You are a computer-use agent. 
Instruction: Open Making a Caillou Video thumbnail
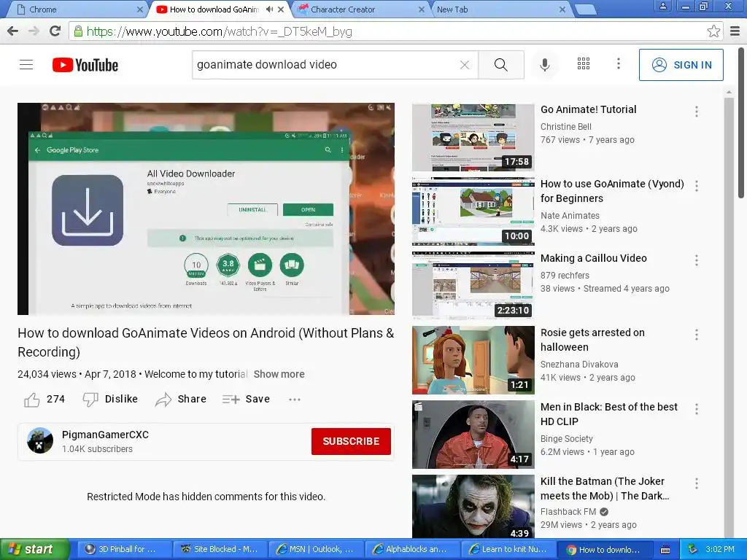coord(473,286)
